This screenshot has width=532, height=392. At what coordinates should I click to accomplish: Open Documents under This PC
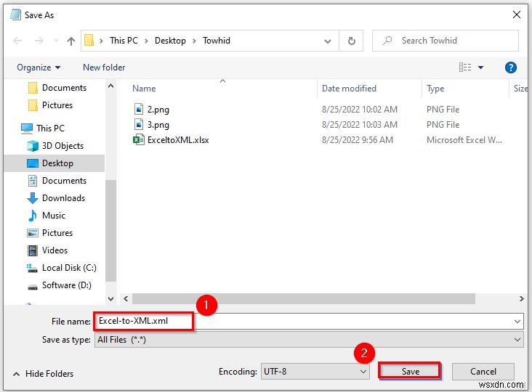(57, 181)
